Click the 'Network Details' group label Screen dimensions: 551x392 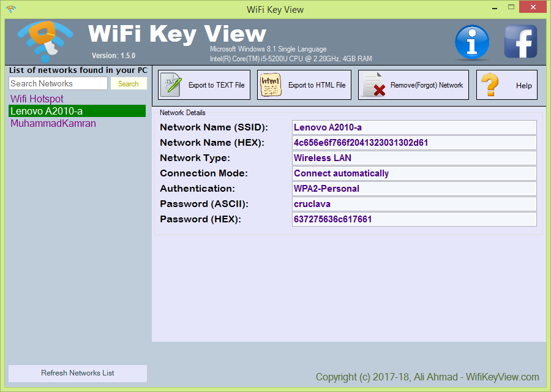(182, 113)
